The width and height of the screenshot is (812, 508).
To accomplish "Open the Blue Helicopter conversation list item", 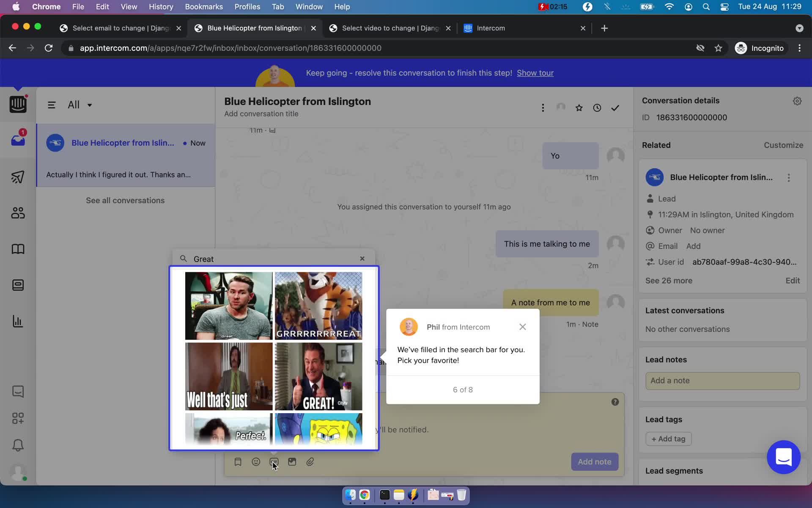I will pos(126,155).
